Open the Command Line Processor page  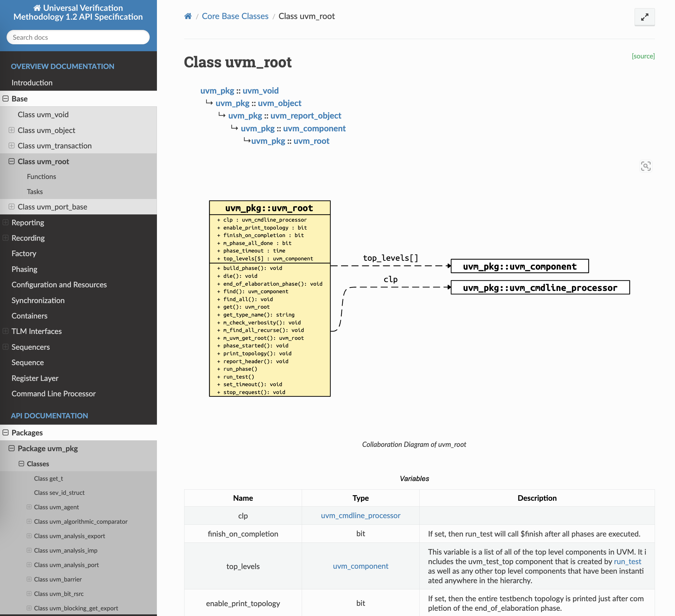[x=54, y=393]
